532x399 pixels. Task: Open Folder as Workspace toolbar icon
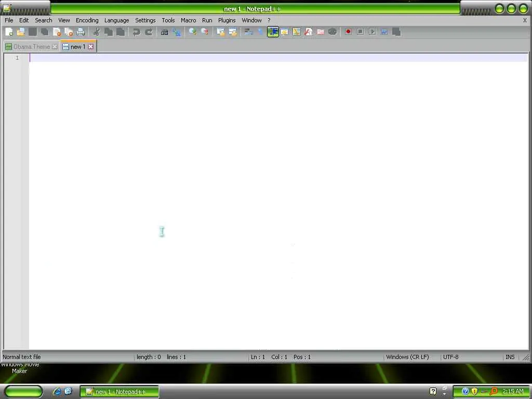321,32
